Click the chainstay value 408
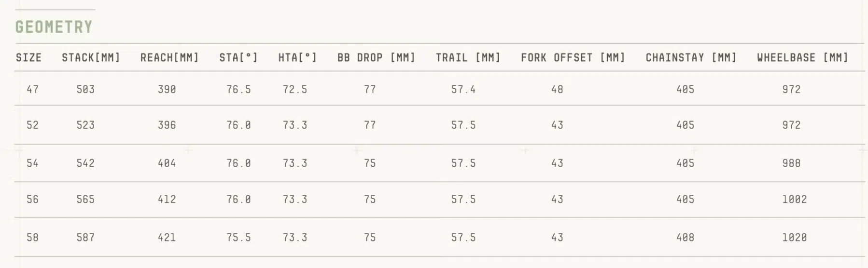This screenshot has width=868, height=268. (685, 238)
